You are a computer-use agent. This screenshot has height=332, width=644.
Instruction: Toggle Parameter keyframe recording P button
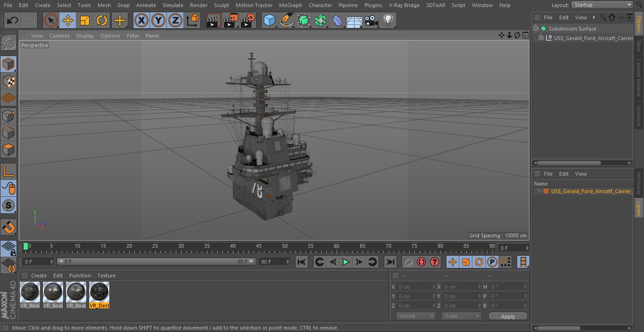point(492,262)
